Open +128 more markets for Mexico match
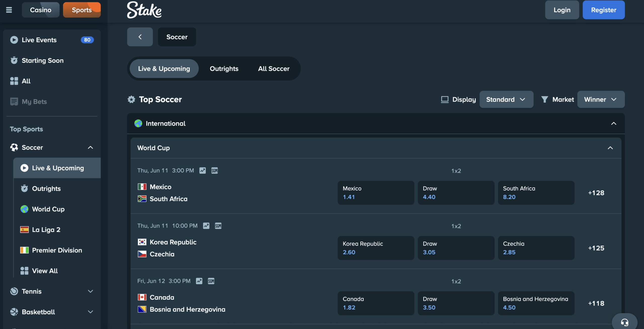This screenshot has width=644, height=329. click(x=596, y=193)
